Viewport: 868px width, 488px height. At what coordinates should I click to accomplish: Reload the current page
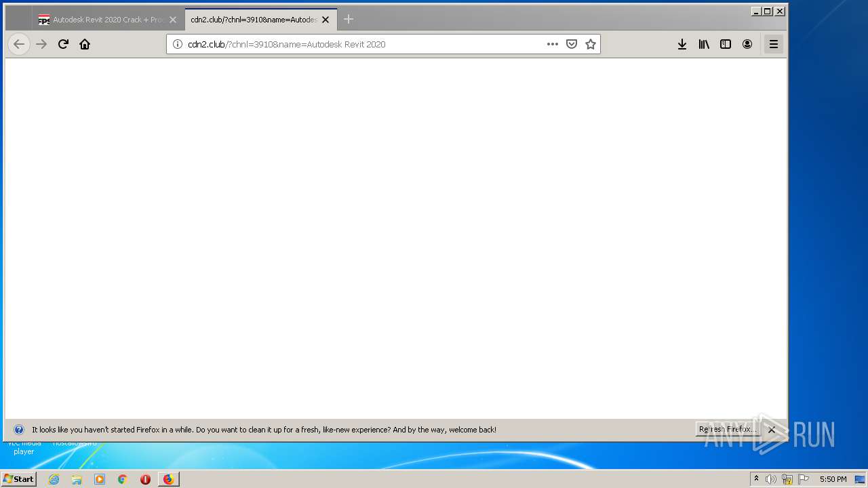63,44
